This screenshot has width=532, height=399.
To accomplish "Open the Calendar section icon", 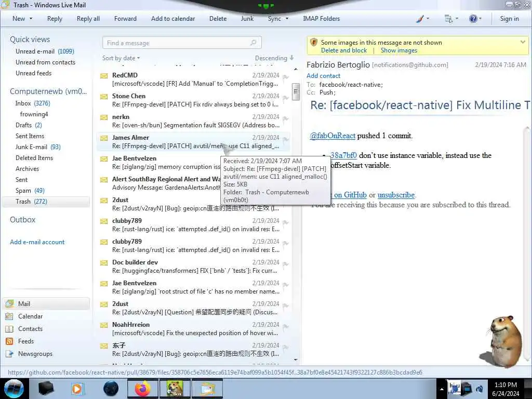I will tap(9, 316).
